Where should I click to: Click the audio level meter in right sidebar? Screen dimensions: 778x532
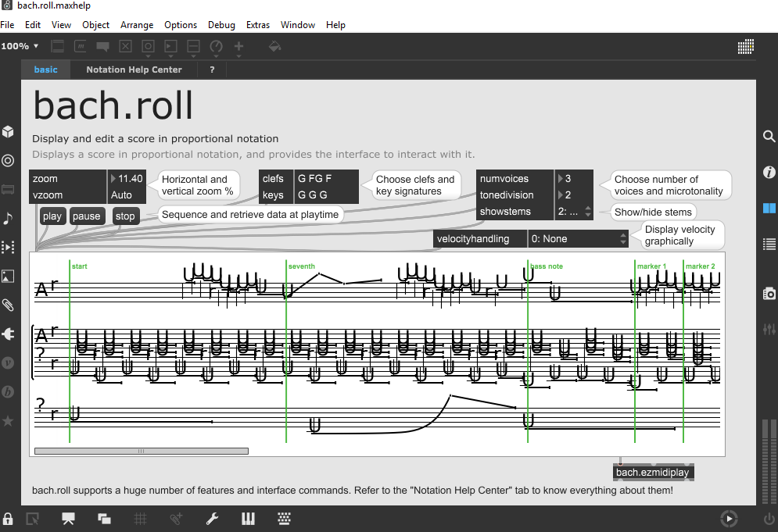769,461
